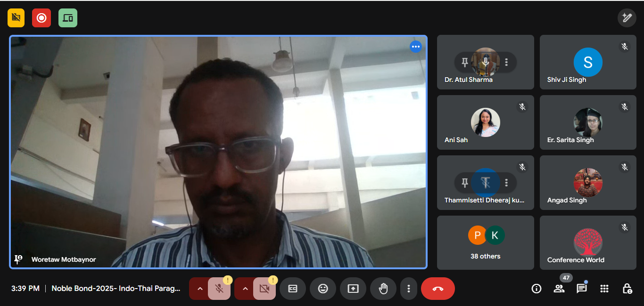Expand audio settings arrow beside microphone
This screenshot has width=644, height=306.
200,289
